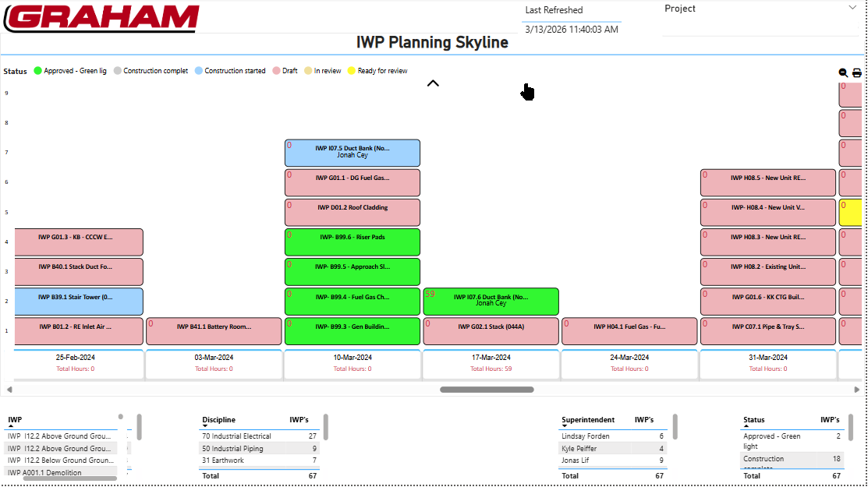Click the IWP G01.3 - KB - CCCW card
Screen dimensions: 868x487
point(79,242)
